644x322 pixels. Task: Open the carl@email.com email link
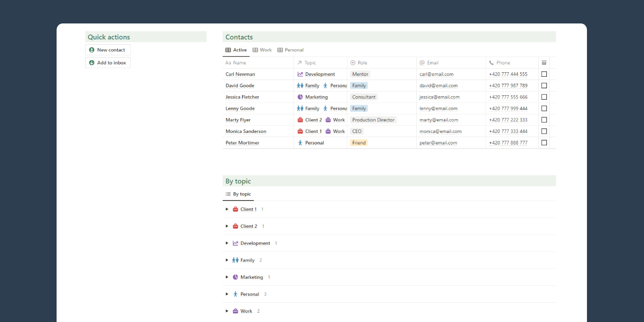click(437, 74)
